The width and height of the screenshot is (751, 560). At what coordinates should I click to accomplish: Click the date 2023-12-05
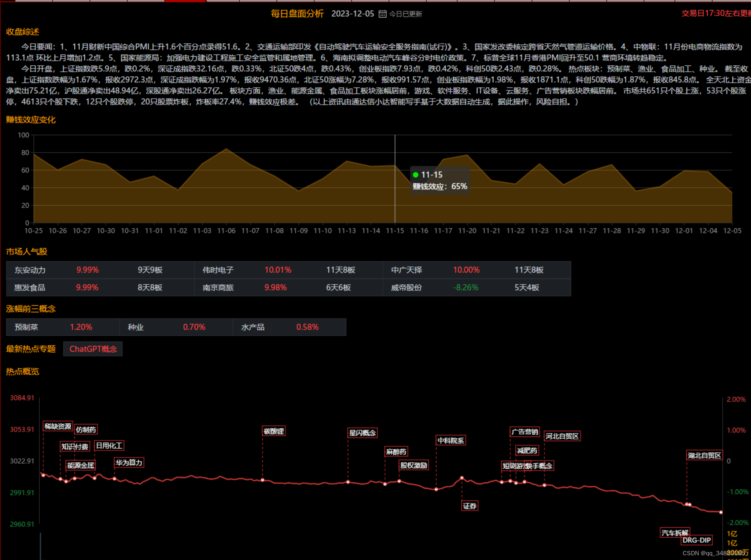(x=353, y=14)
